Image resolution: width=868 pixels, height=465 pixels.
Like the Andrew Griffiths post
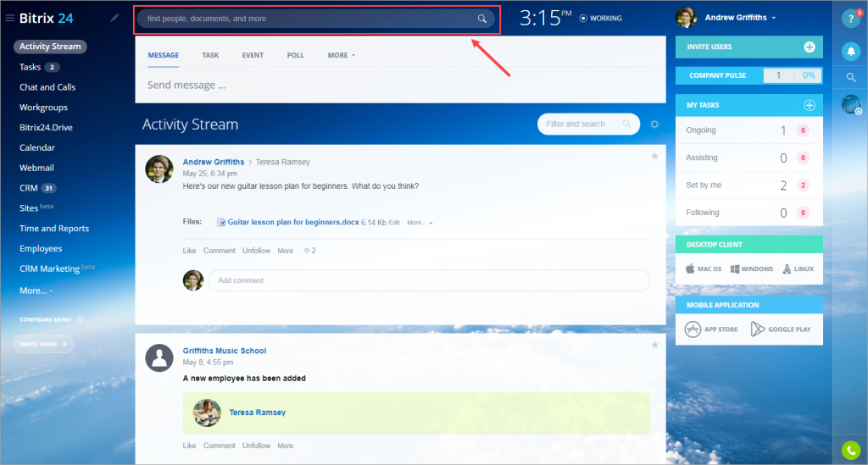tap(189, 251)
